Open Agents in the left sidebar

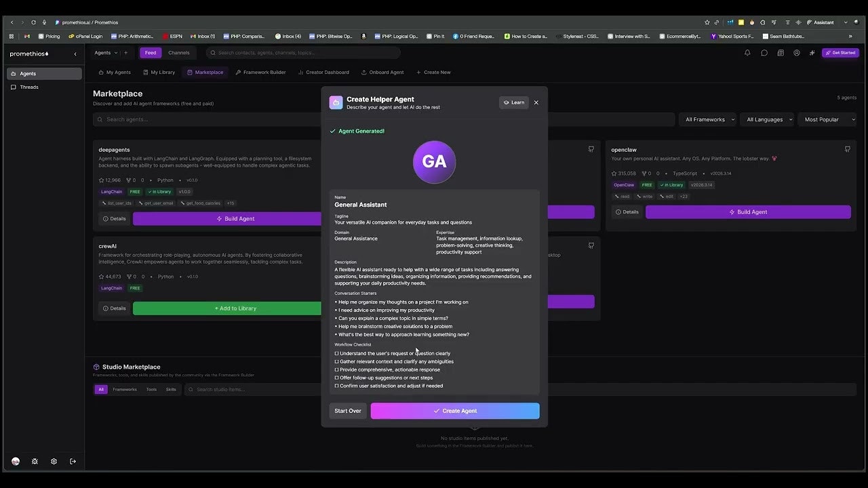click(x=44, y=73)
